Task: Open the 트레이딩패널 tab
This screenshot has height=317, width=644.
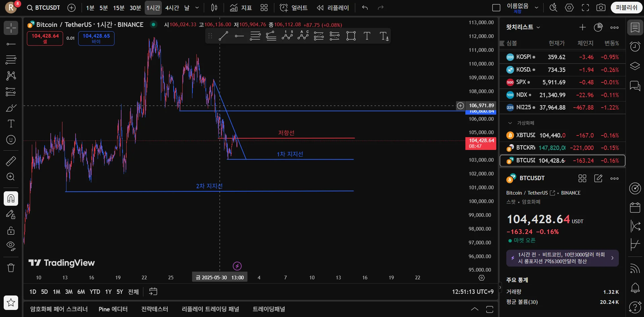Action: (x=269, y=309)
